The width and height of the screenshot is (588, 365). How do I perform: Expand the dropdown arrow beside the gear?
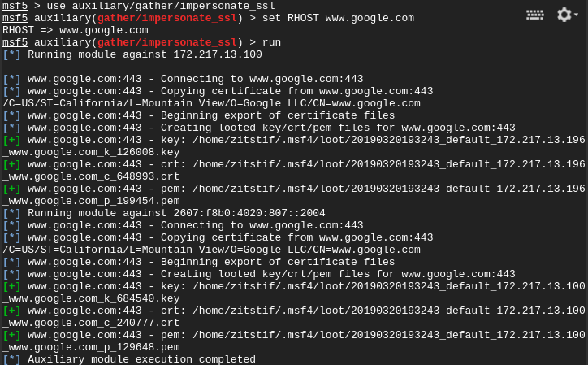[x=576, y=15]
